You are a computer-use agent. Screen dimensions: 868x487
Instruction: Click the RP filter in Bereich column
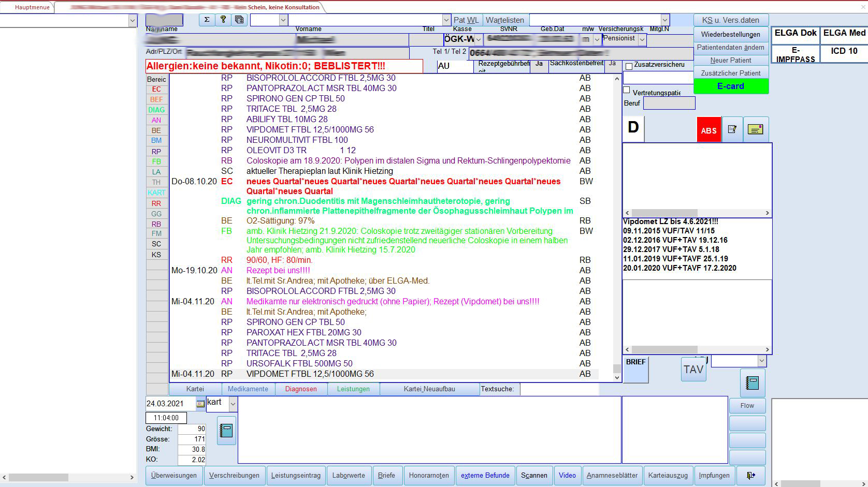156,152
